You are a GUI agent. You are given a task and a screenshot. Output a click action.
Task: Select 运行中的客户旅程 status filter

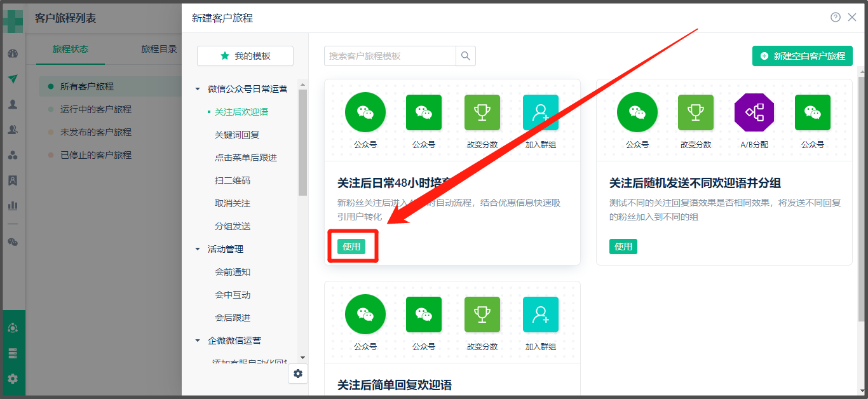[x=95, y=109]
